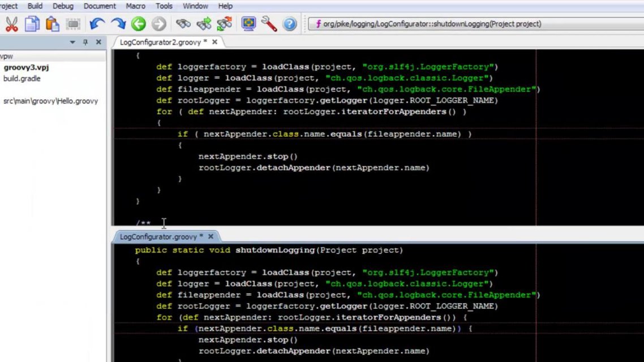Switch to the LogConfigurator.groovy tab

pyautogui.click(x=160, y=236)
